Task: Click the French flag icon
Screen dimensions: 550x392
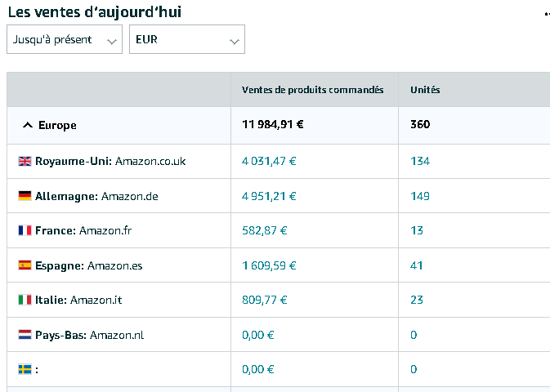Action: point(25,230)
